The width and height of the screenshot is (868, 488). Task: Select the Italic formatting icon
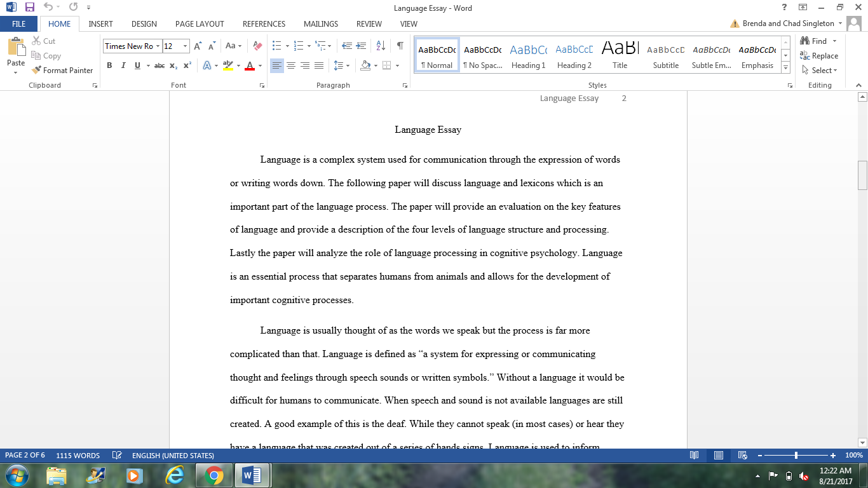click(123, 65)
